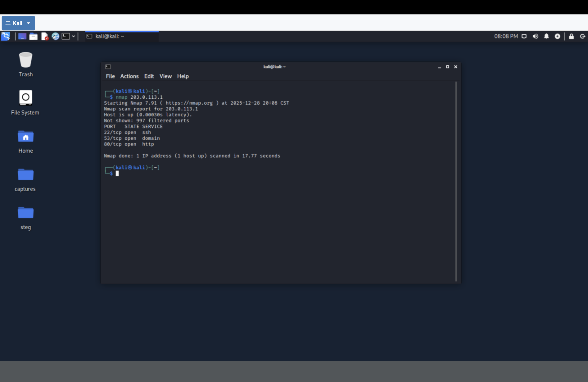This screenshot has height=382, width=588.
Task: Launch the file manager from the panel
Action: pyautogui.click(x=33, y=36)
